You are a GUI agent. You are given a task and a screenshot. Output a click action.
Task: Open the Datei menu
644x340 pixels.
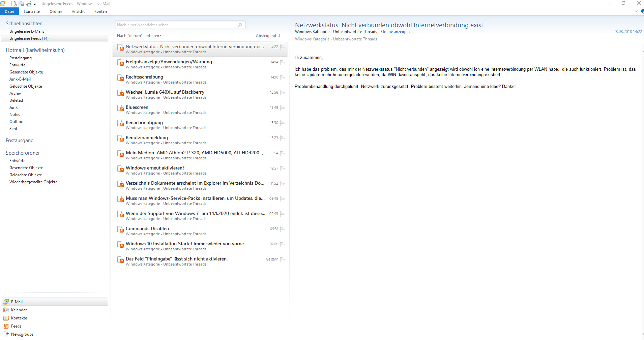[9, 11]
